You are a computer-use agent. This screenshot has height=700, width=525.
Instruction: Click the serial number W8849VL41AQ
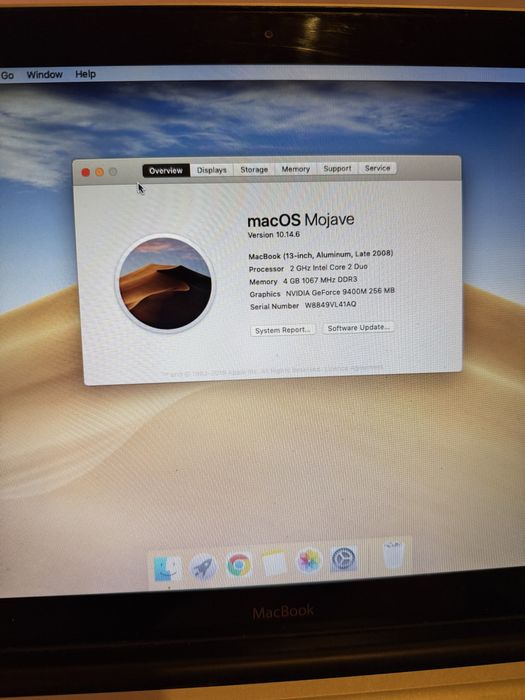330,305
